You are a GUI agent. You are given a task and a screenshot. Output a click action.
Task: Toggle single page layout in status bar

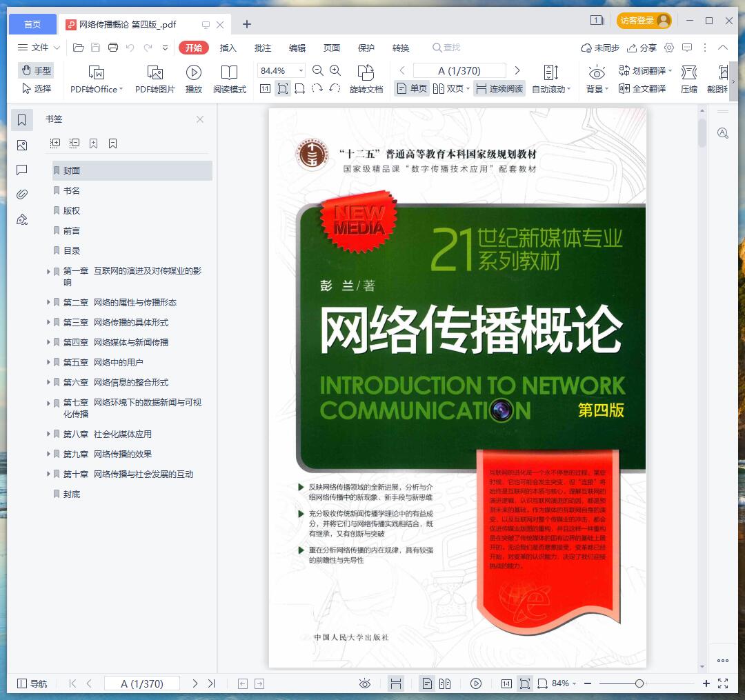(x=427, y=683)
